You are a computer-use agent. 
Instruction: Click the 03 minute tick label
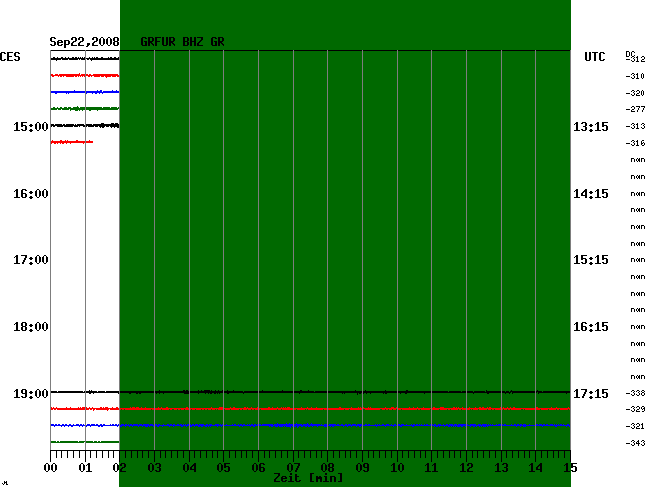tap(155, 468)
